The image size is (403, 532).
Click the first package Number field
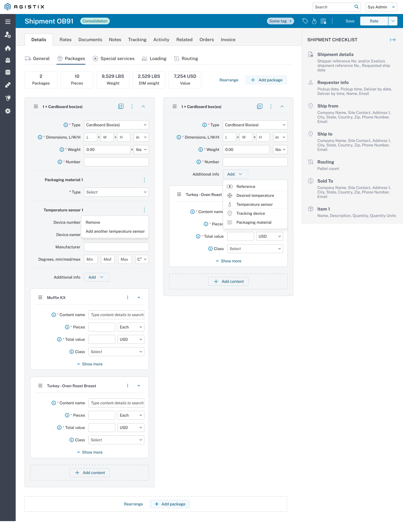click(116, 162)
